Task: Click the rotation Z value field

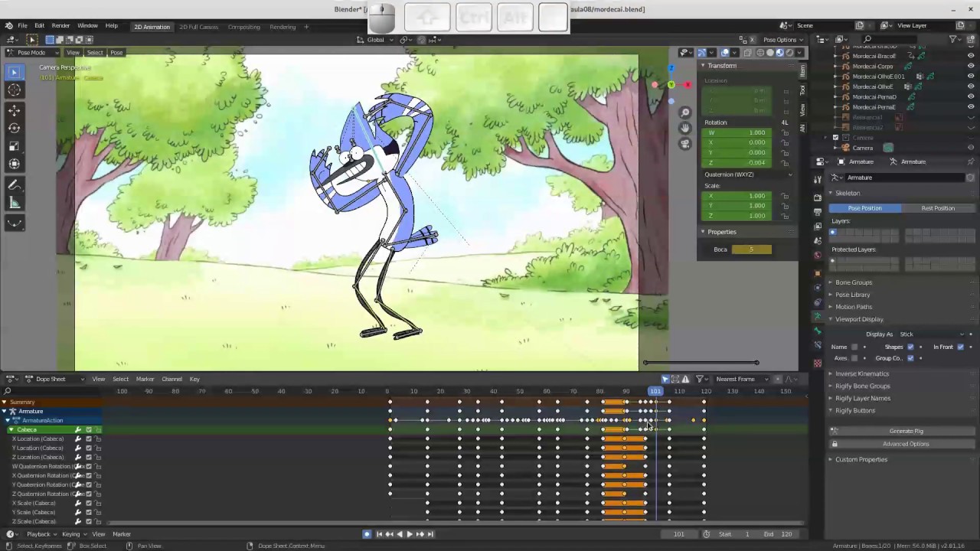Action: pos(736,163)
